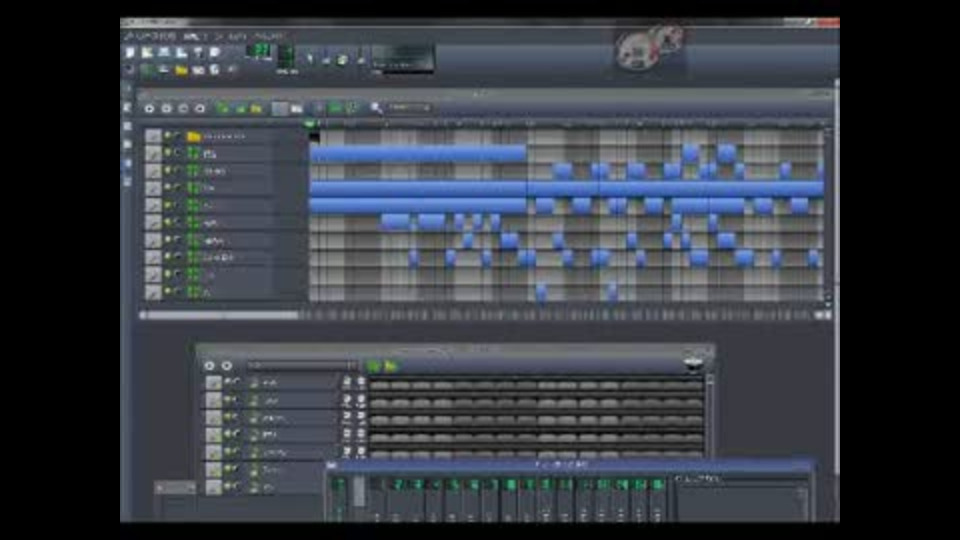Click the time signature display
Screen dimensions: 960x540
click(286, 58)
